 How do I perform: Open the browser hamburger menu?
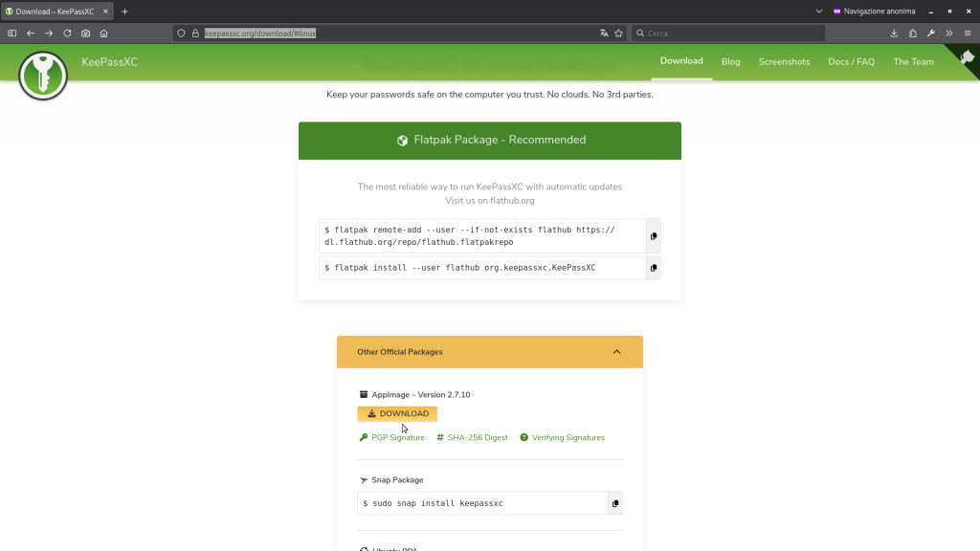point(968,33)
